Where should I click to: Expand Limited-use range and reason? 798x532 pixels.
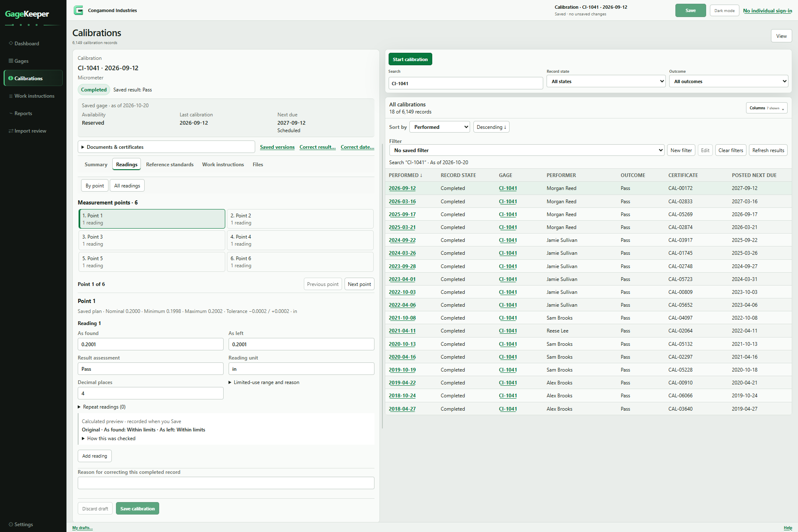click(264, 382)
